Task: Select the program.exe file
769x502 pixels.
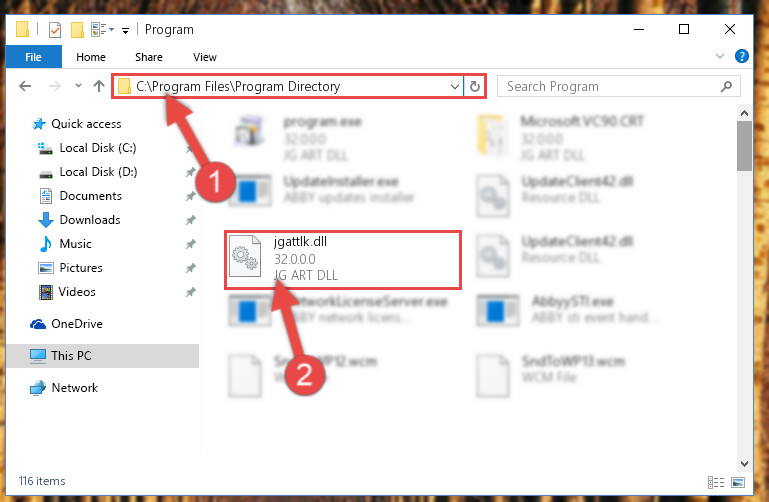Action: (300, 137)
